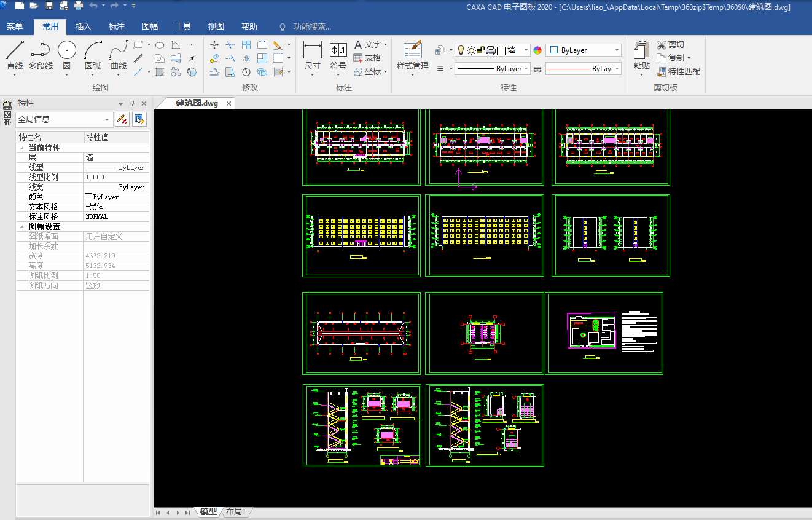The image size is (812, 520).
Task: Insert a 表格 (Table)
Action: [x=367, y=58]
